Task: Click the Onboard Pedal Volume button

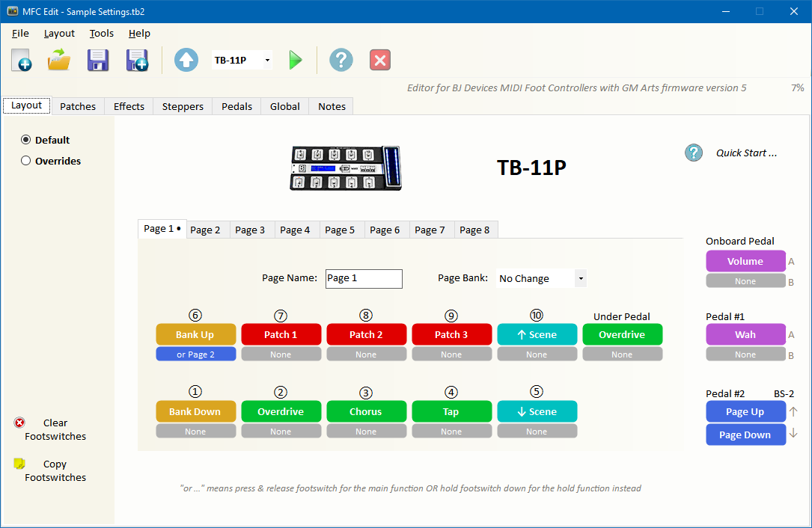Action: [745, 262]
